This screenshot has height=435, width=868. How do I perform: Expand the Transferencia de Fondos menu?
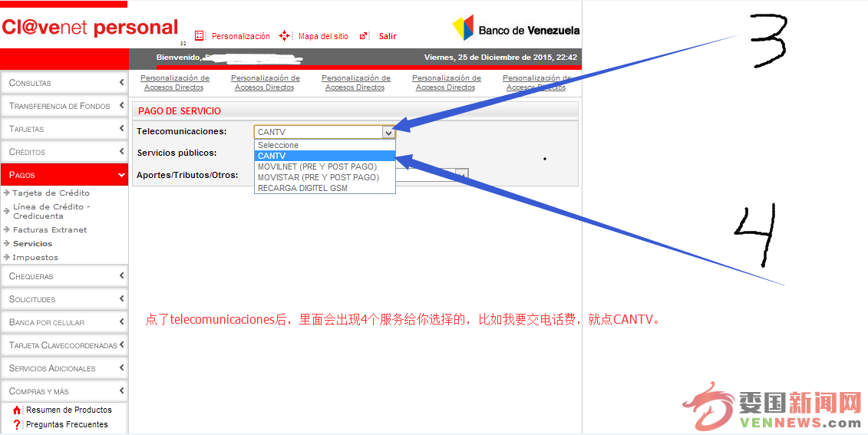tap(64, 106)
